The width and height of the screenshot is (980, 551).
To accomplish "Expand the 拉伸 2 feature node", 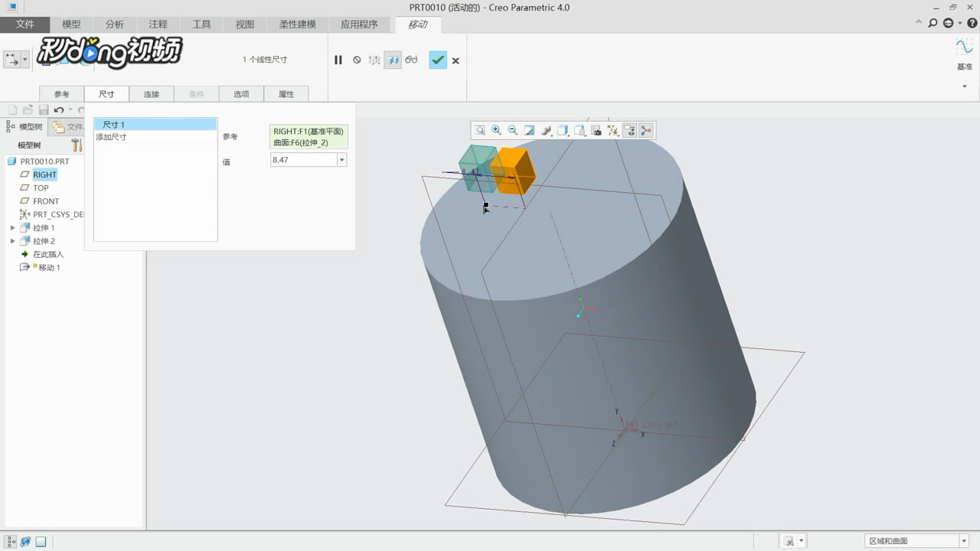I will (x=12, y=241).
